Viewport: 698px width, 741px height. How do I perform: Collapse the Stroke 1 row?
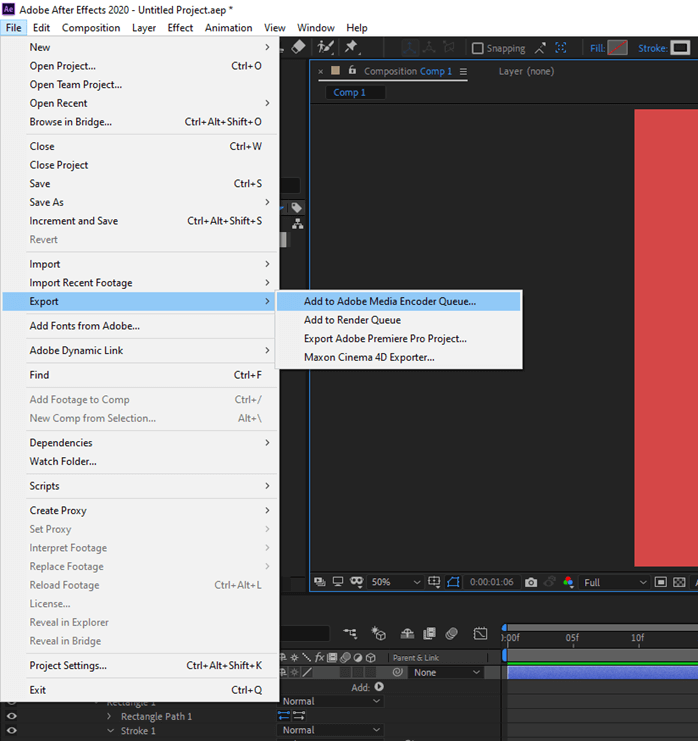point(110,731)
